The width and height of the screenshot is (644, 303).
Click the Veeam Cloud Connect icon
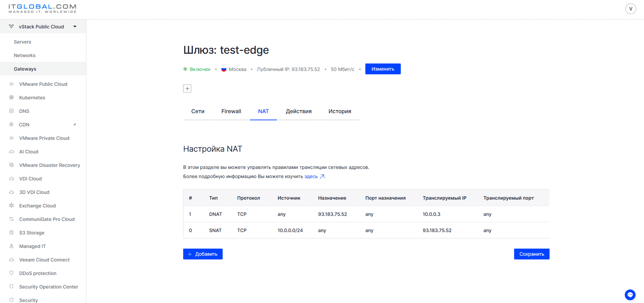click(12, 260)
